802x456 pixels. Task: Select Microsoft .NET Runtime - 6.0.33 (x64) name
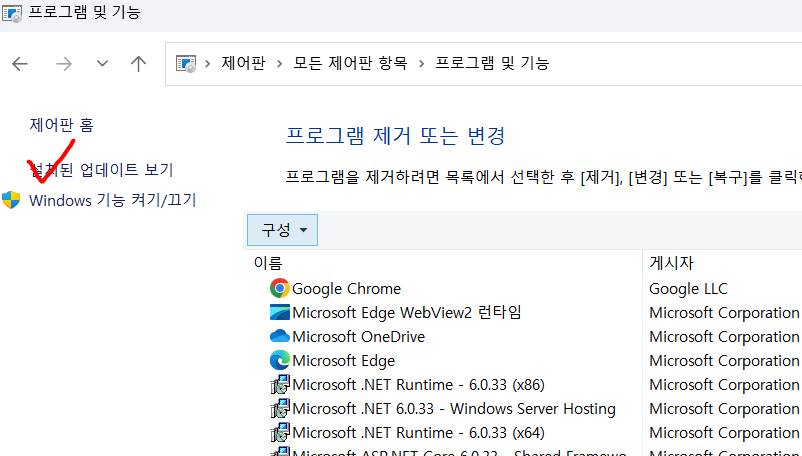[x=418, y=433]
